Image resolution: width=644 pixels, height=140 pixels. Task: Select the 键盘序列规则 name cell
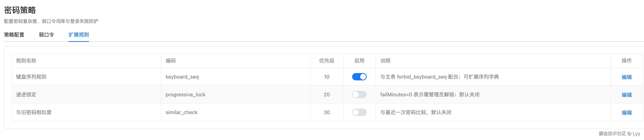pyautogui.click(x=86, y=77)
